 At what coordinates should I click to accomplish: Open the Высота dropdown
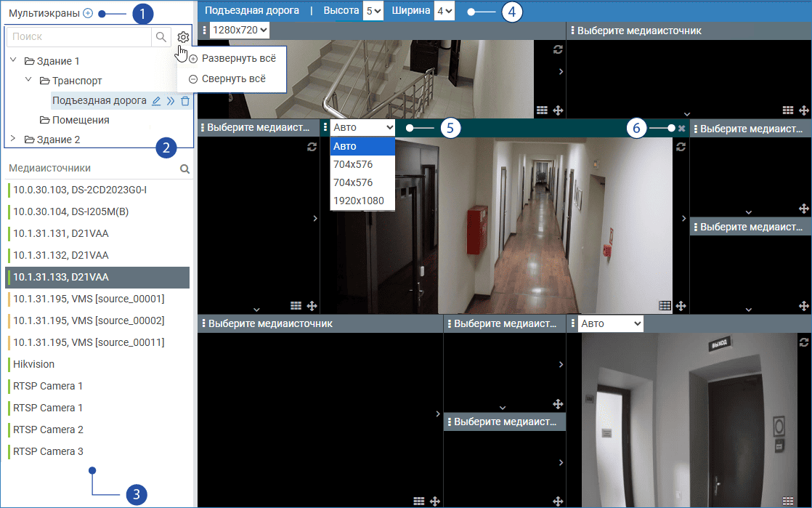click(x=373, y=11)
